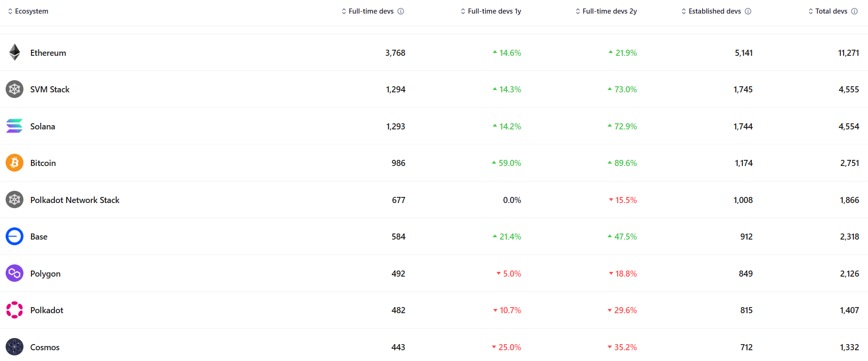
Task: Show info tooltip for Full-time devs
Action: click(401, 11)
